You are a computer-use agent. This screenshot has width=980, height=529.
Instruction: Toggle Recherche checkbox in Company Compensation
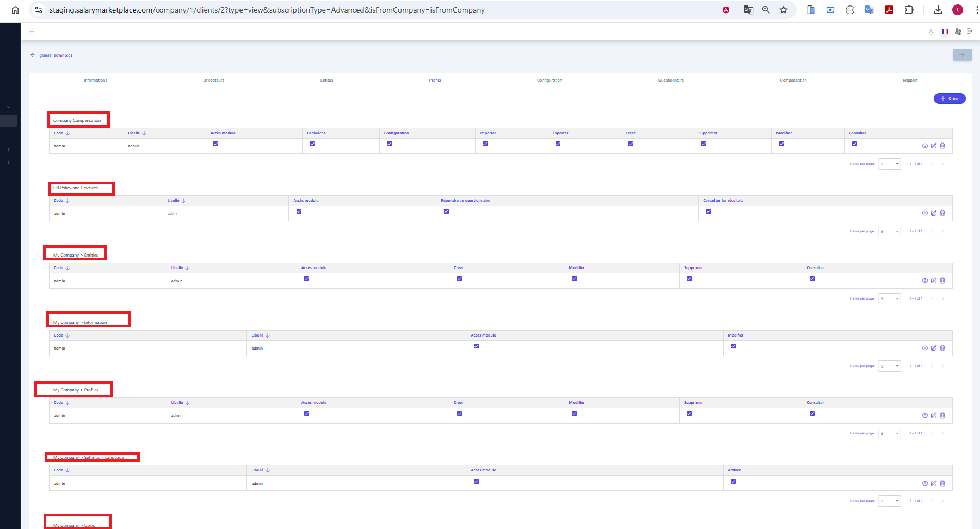(x=312, y=144)
